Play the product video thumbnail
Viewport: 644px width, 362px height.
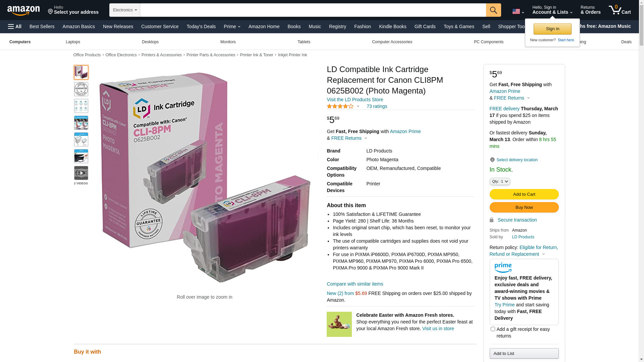point(81,173)
